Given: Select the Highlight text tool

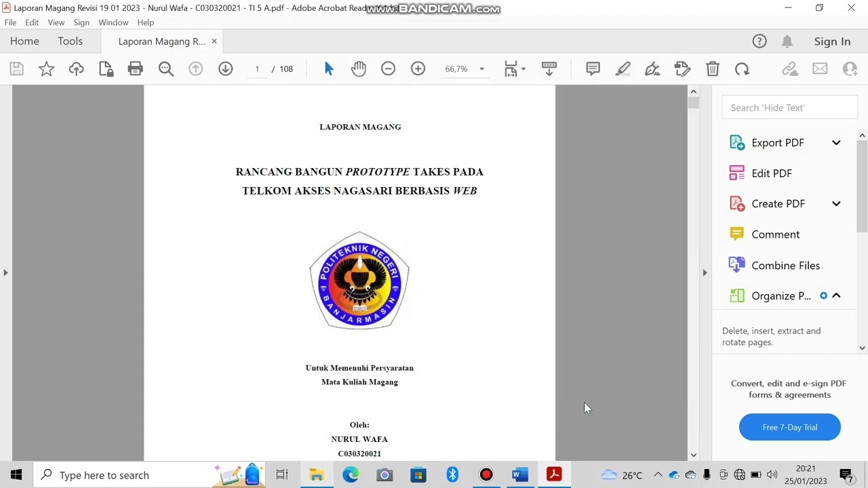Looking at the screenshot, I should click(x=623, y=68).
